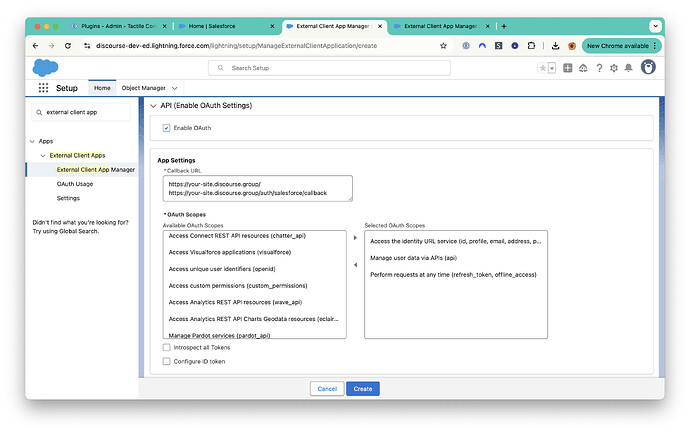690x433 pixels.
Task: Remove scope with left arrow icon
Action: tap(355, 265)
